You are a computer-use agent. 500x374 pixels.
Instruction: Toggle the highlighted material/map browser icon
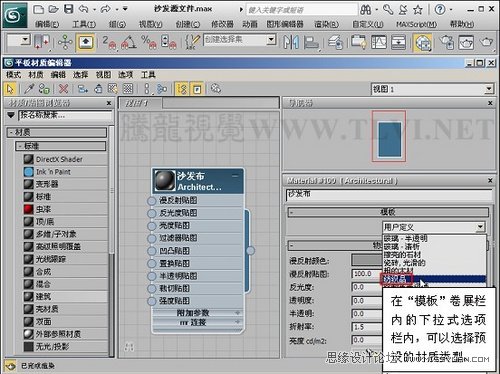182,89
